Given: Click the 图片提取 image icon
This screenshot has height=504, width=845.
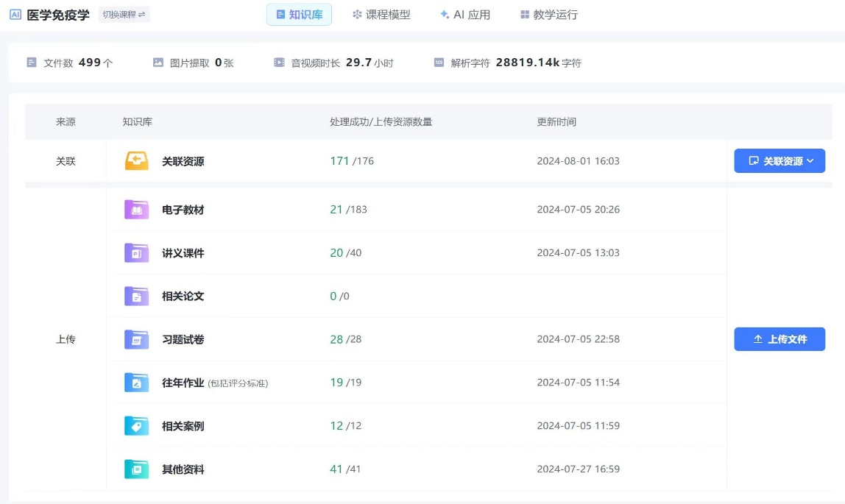Looking at the screenshot, I should pyautogui.click(x=158, y=63).
